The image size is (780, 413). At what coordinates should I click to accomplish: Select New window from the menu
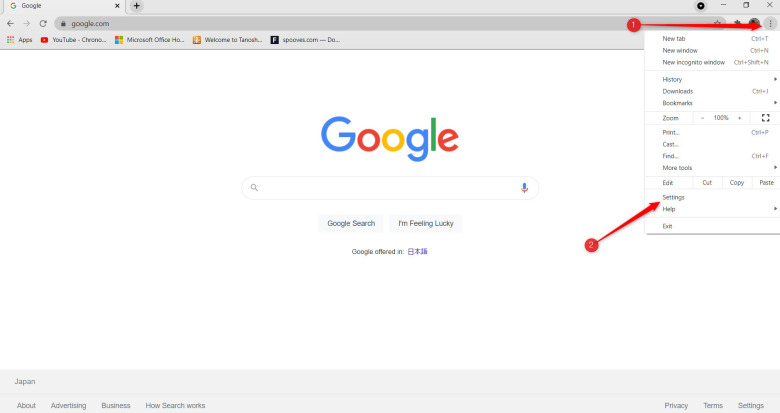coord(712,51)
